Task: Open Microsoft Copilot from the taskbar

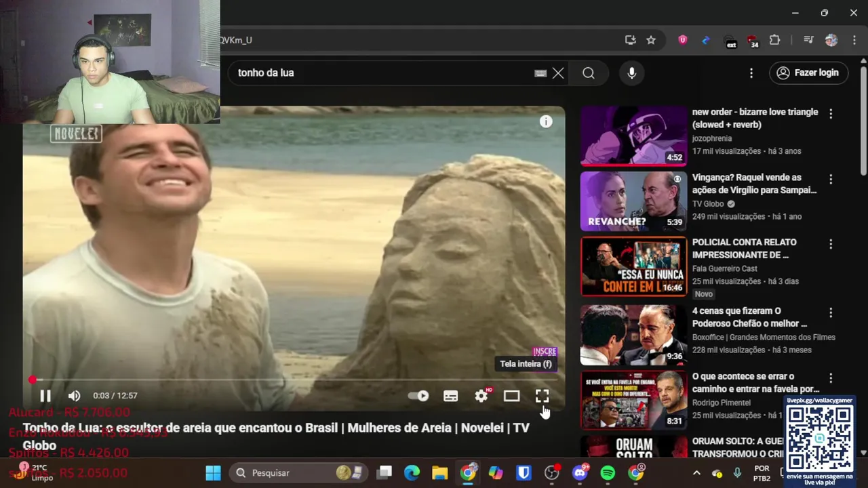Action: (496, 472)
